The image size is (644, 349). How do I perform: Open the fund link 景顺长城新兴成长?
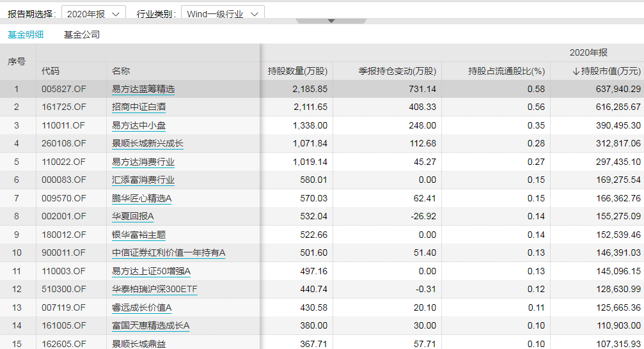[148, 144]
